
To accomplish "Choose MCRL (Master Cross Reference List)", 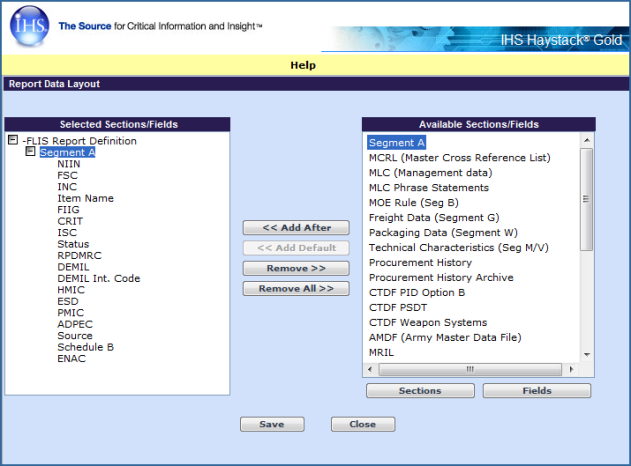I will (460, 158).
